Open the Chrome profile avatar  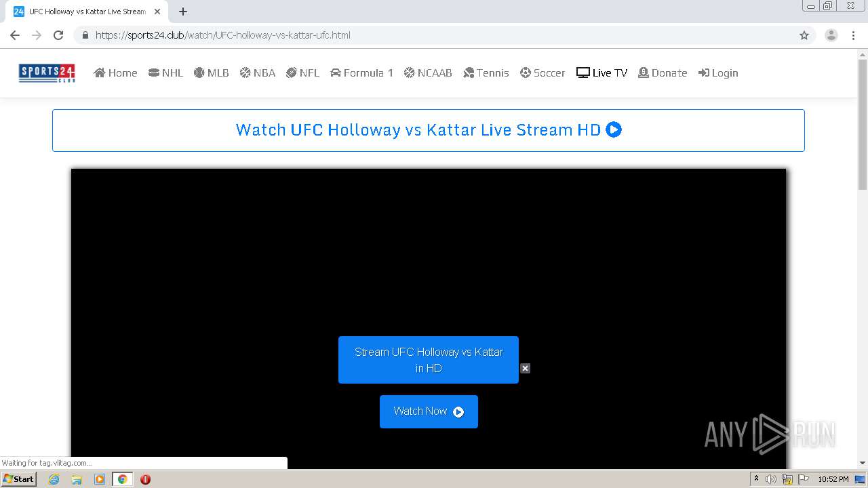831,35
